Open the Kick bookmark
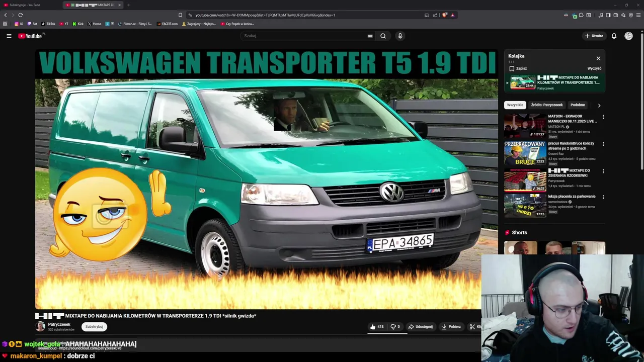The height and width of the screenshot is (362, 644). [78, 24]
